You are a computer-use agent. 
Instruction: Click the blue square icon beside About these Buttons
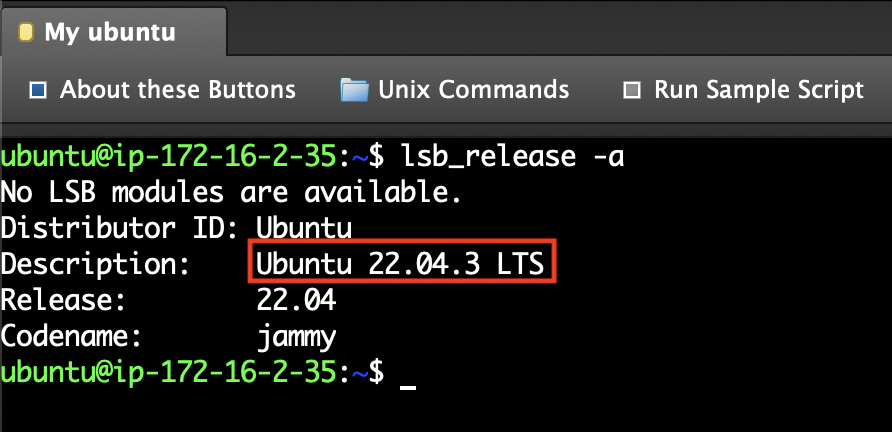(x=38, y=90)
